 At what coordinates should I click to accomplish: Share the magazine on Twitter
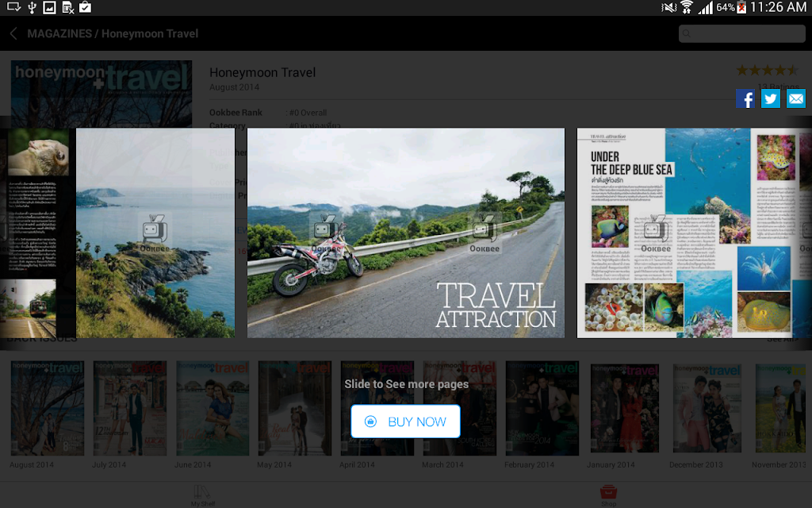(771, 98)
